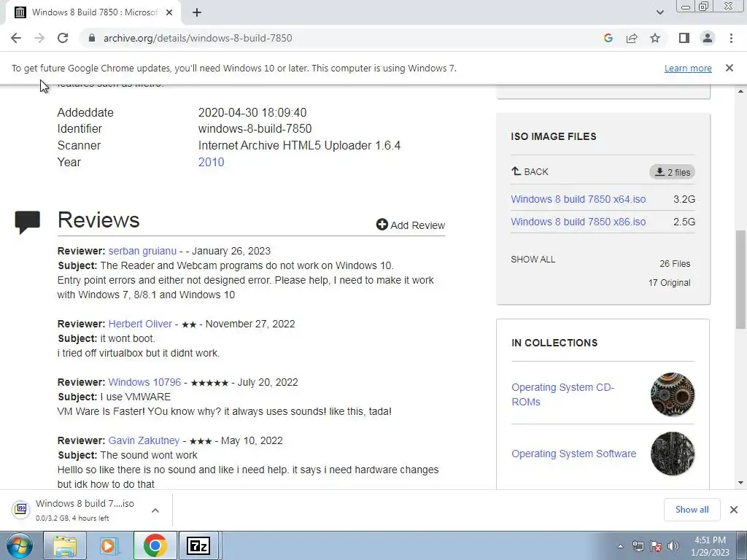Image resolution: width=747 pixels, height=560 pixels.
Task: Open a new tab with the plus button
Action: (197, 12)
